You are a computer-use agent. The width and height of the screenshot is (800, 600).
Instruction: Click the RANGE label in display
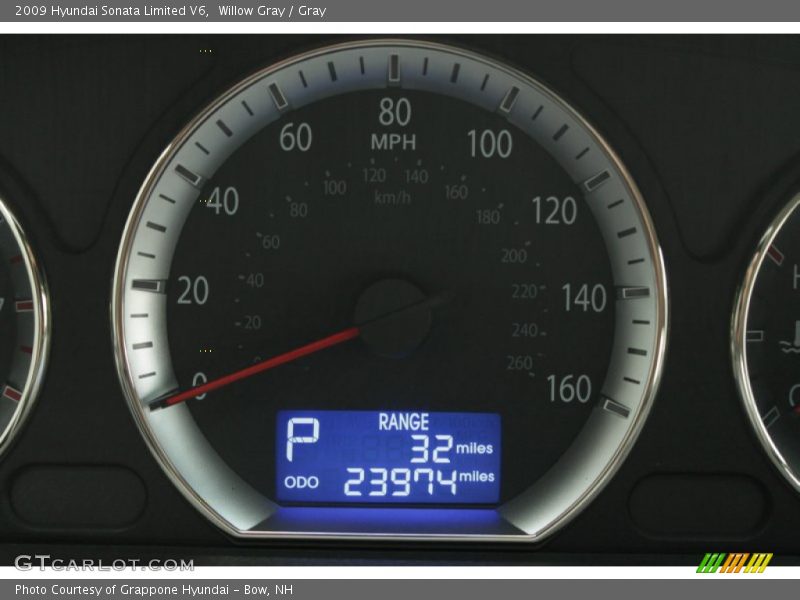(403, 422)
